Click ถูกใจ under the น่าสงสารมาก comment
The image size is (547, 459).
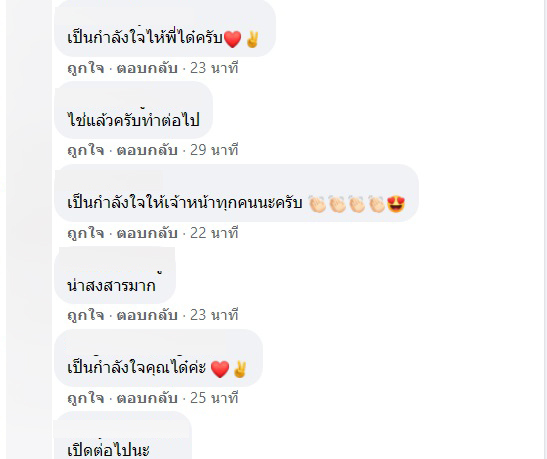click(x=85, y=315)
